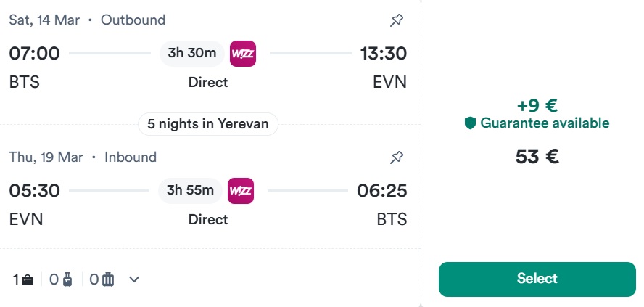This screenshot has height=307, width=644.
Task: Pin the outbound flight on 14 Mar
Action: click(x=397, y=20)
